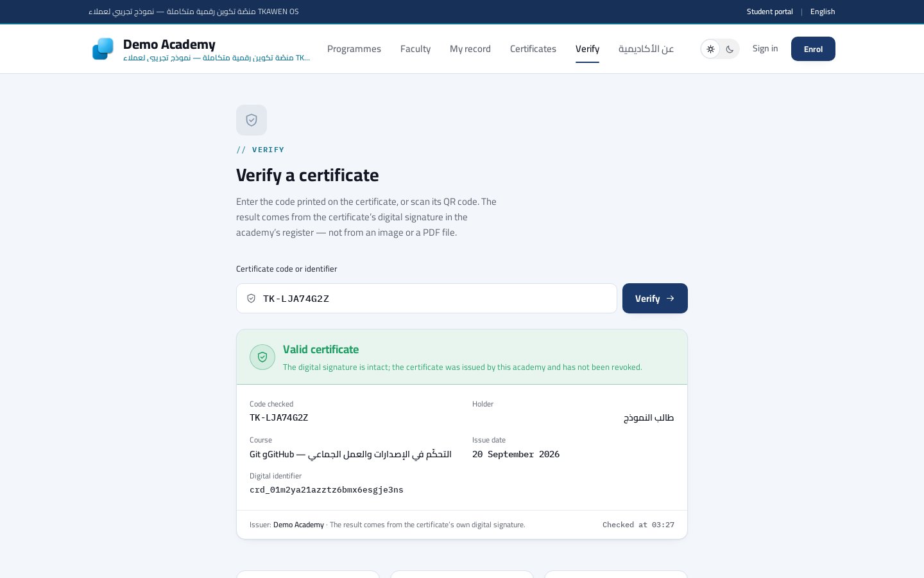Screen dimensions: 924x578
Task: Click the TKAWEN OS top banner text
Action: coord(194,12)
